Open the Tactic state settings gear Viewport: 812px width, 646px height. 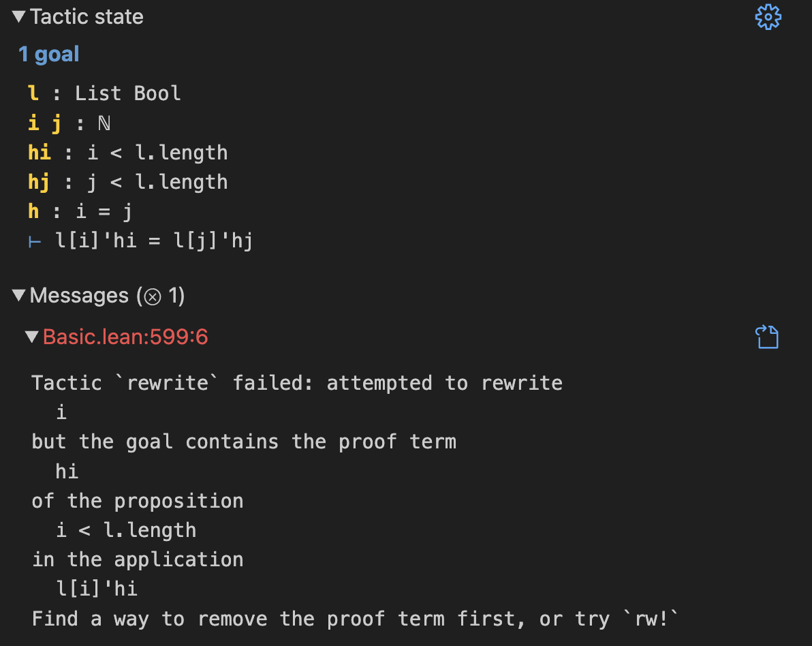tap(768, 17)
